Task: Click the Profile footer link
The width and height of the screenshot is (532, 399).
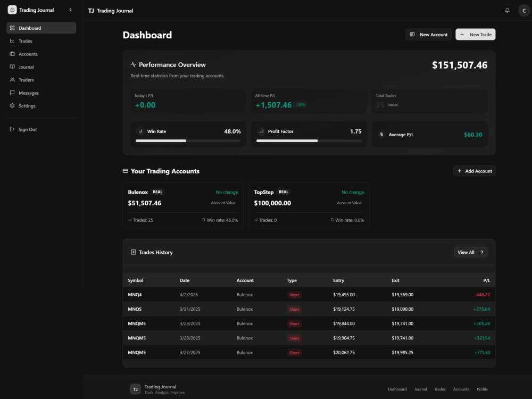Action: click(482, 389)
